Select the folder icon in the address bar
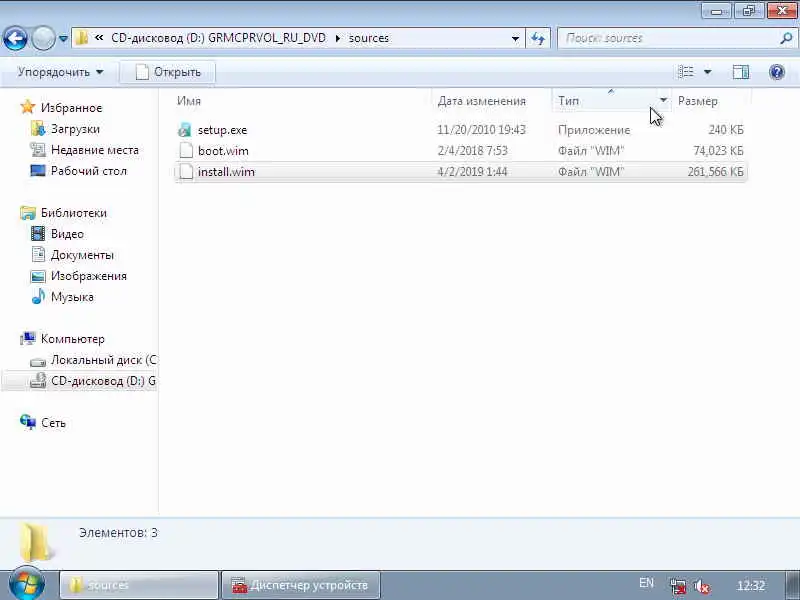 click(82, 38)
